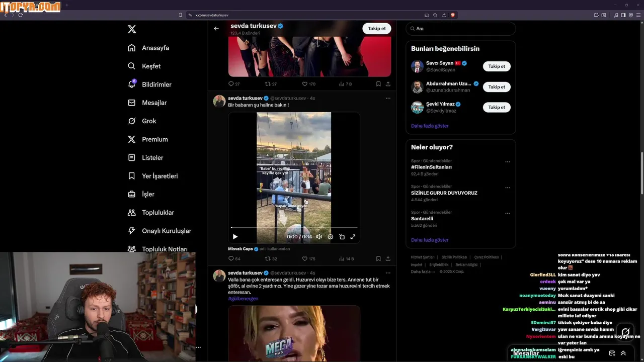Open more options for #FileninSultanları trend
The image size is (644, 362).
507,162
